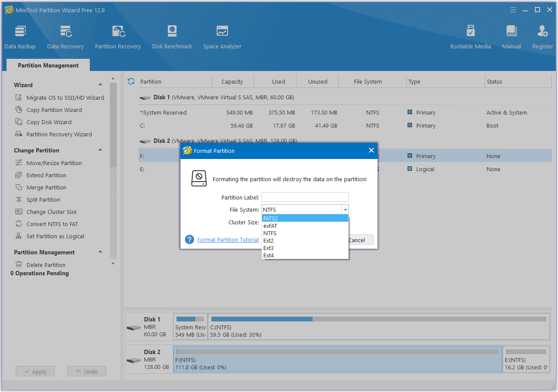Viewport: 558px width, 392px height.
Task: Select exFAT from the file system list
Action: (305, 226)
